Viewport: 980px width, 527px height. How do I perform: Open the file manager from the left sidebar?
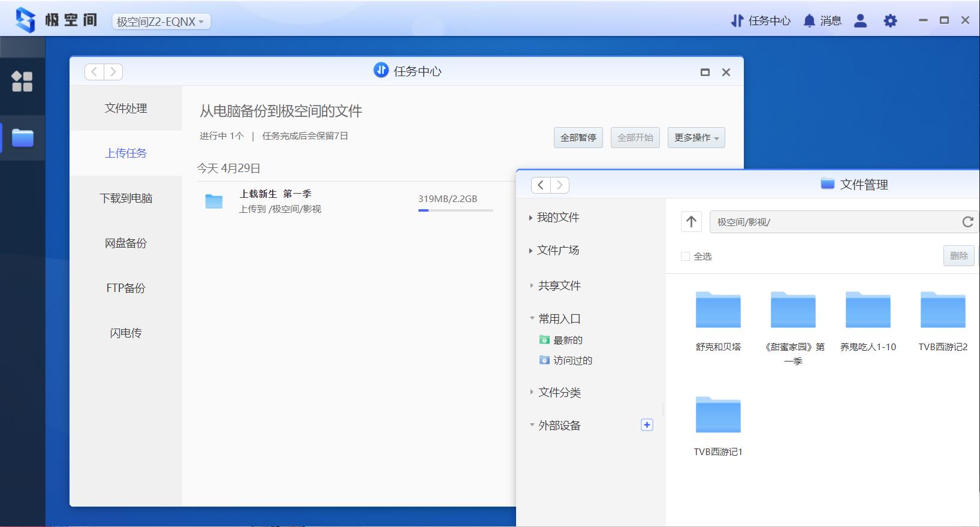[x=23, y=138]
